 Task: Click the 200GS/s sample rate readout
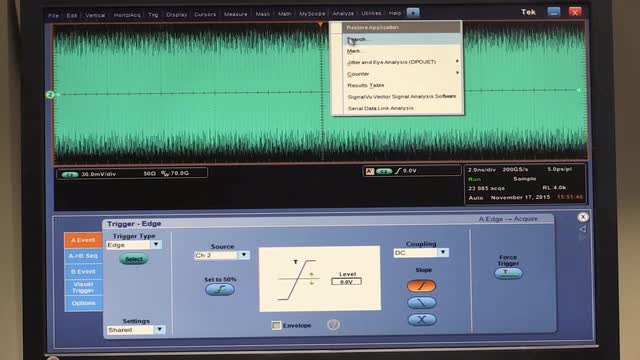515,169
